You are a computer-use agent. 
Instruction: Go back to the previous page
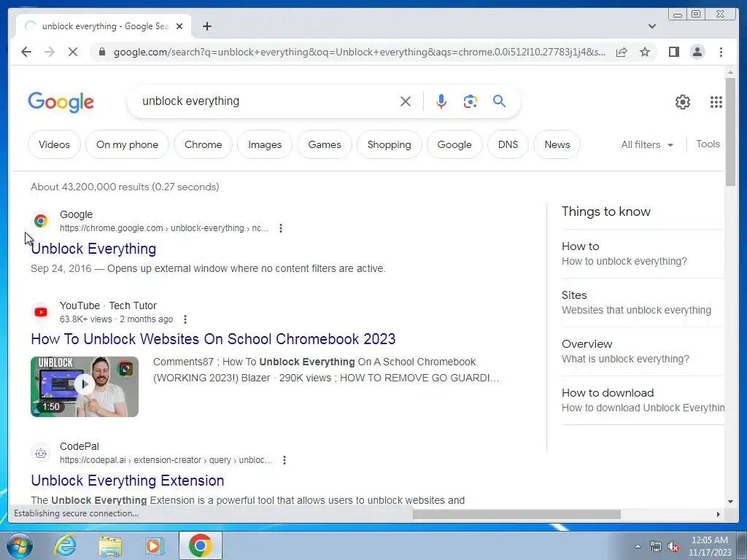point(26,52)
